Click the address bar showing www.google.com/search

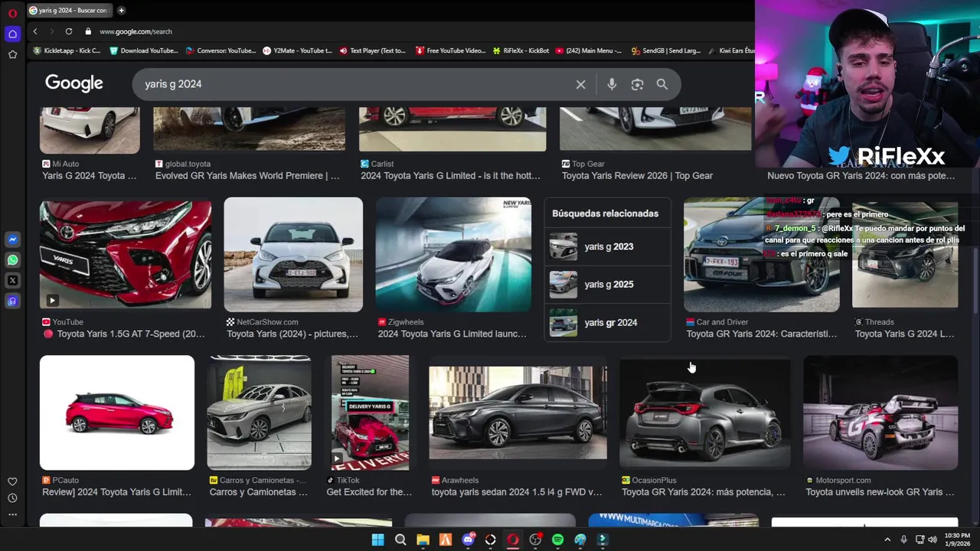point(136,31)
